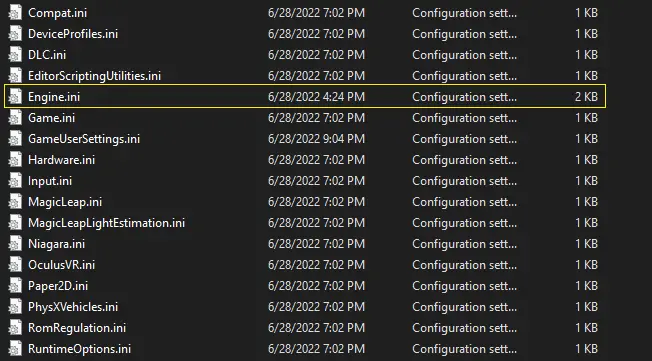Click the DeviceProfiles.ini file icon

(15, 34)
